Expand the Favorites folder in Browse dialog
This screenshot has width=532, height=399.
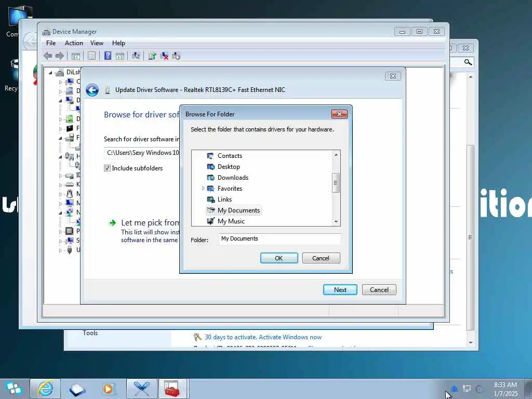[x=203, y=188]
